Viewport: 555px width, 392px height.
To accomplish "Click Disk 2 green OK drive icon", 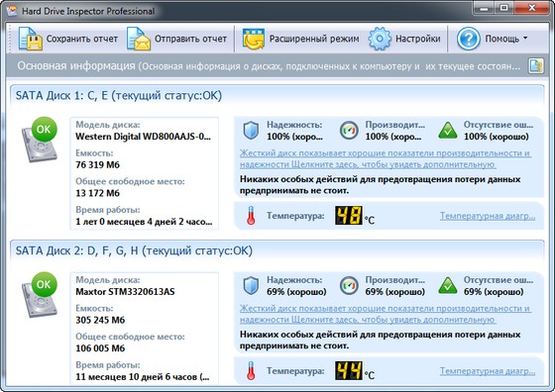I will 40,295.
